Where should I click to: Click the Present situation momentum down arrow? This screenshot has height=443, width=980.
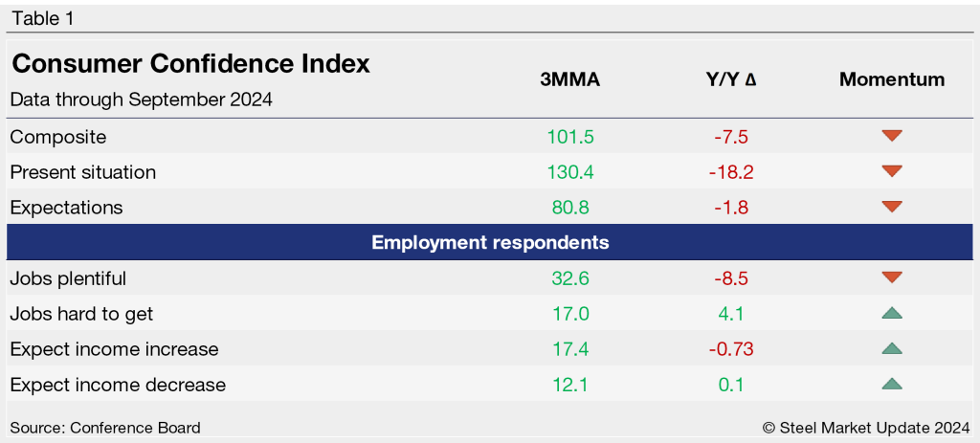pos(892,171)
